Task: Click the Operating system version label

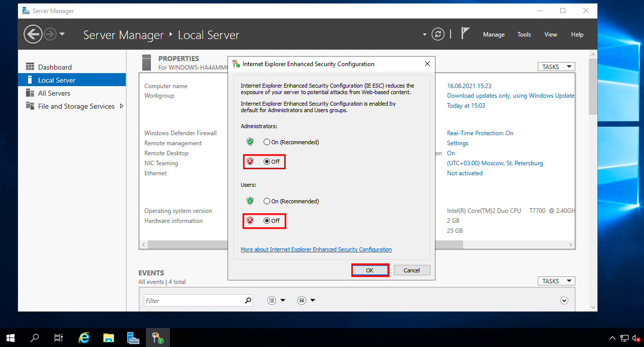Action: [x=178, y=211]
